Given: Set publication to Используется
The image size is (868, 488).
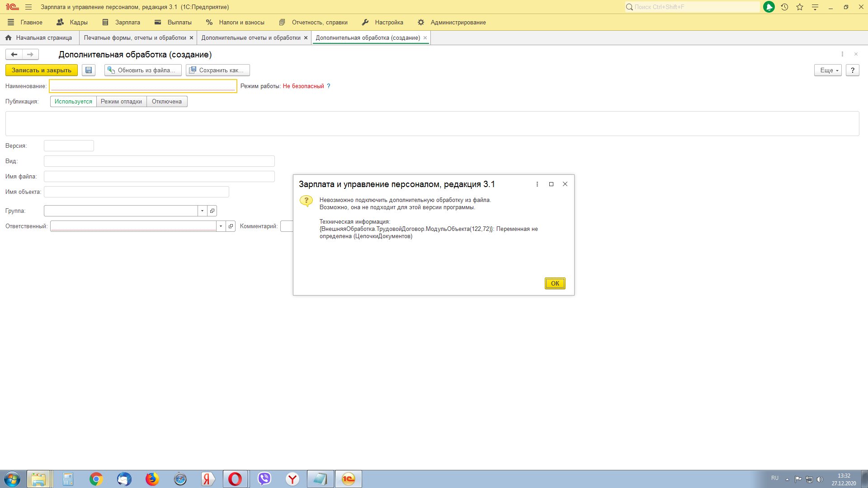Looking at the screenshot, I should pos(73,102).
